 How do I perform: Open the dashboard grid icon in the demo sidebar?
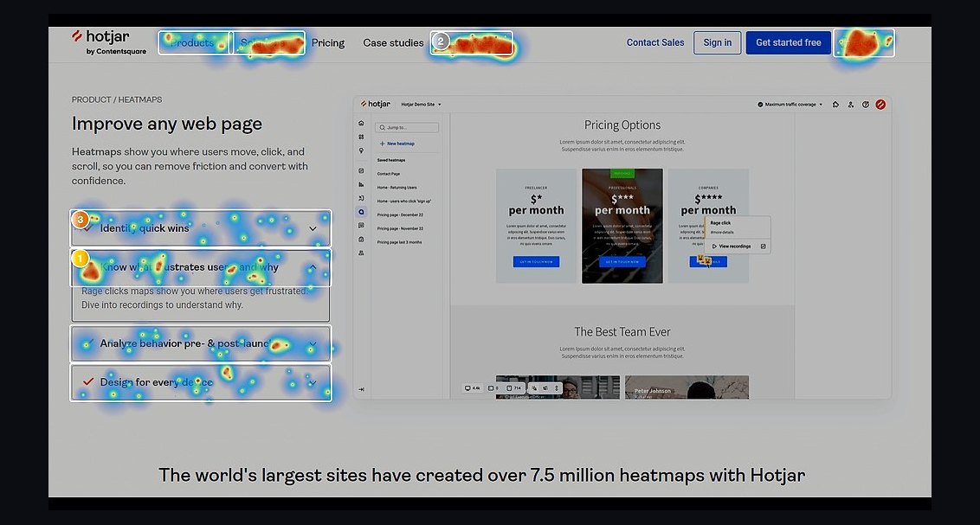tap(361, 137)
